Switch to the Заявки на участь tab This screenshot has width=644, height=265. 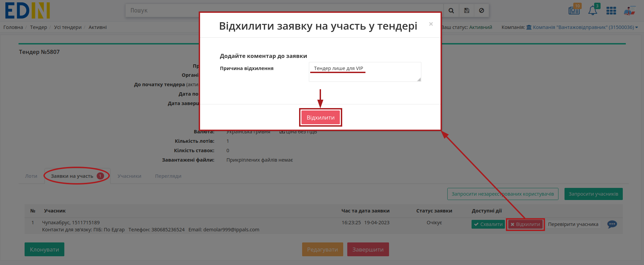click(x=77, y=176)
